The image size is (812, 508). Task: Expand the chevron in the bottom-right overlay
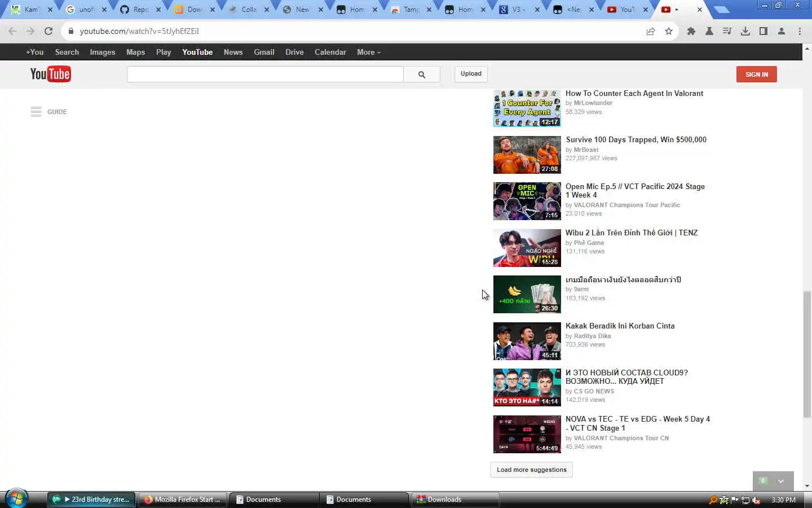pyautogui.click(x=781, y=481)
